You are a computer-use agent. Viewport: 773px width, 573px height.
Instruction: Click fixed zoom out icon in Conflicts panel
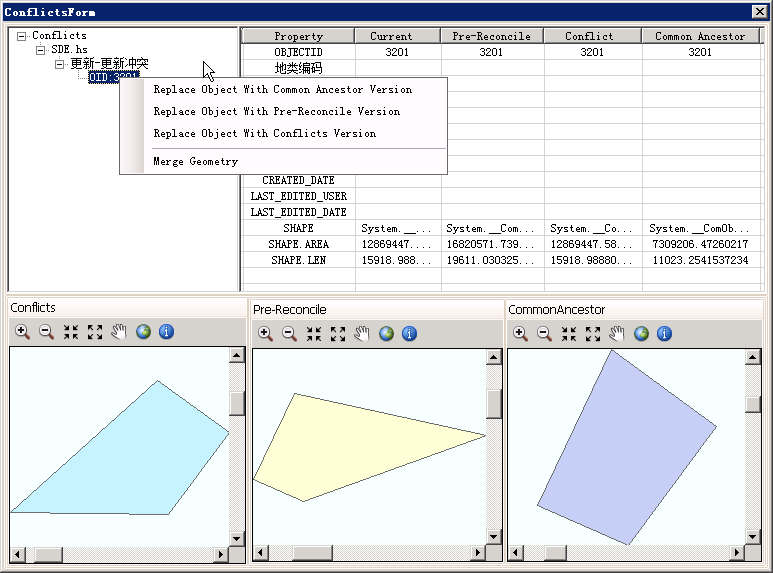[x=95, y=332]
